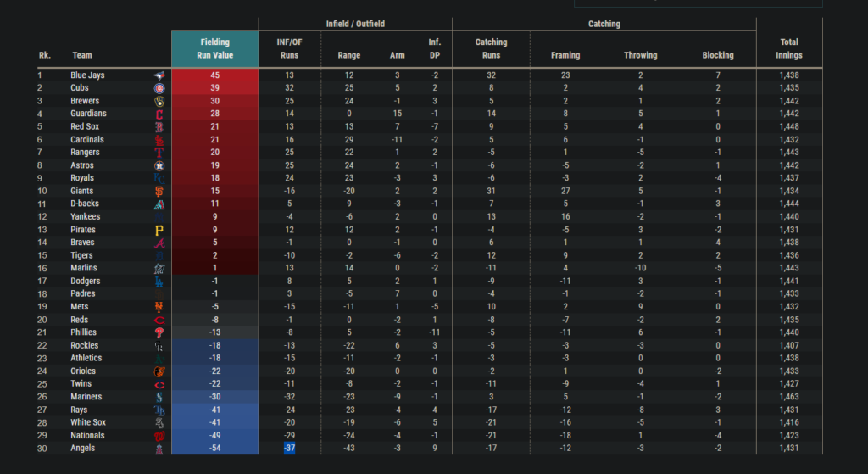The image size is (868, 474).
Task: Click the Brewers team logo icon
Action: (x=159, y=101)
